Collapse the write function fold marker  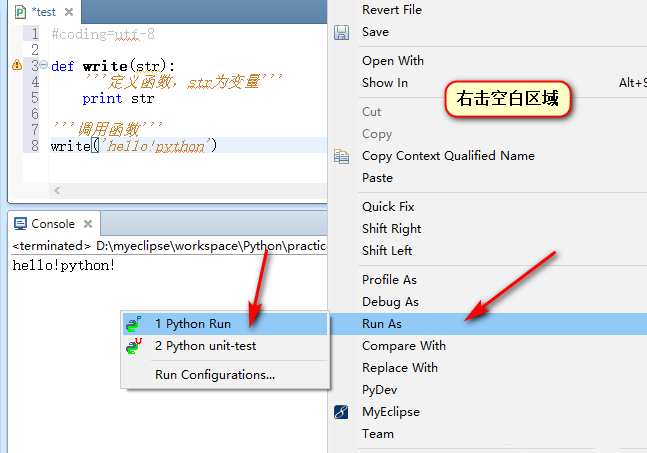(44, 64)
